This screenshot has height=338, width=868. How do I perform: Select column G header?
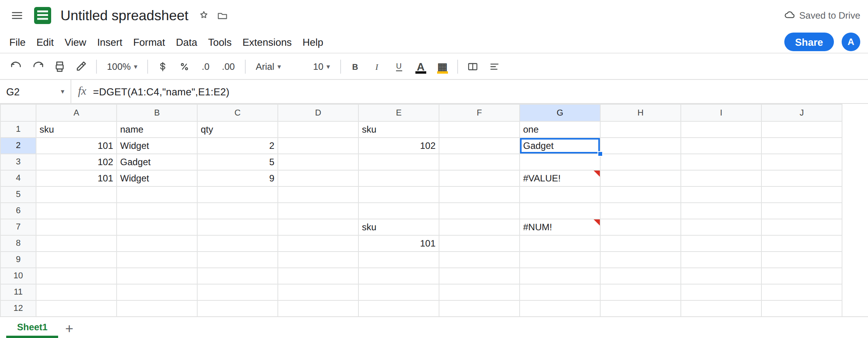click(560, 113)
